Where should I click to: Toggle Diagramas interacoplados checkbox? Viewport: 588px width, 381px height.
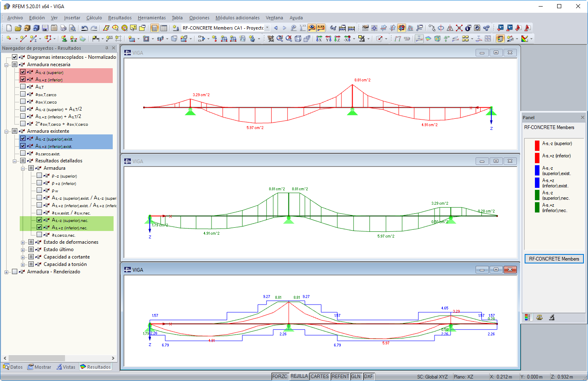(x=14, y=57)
